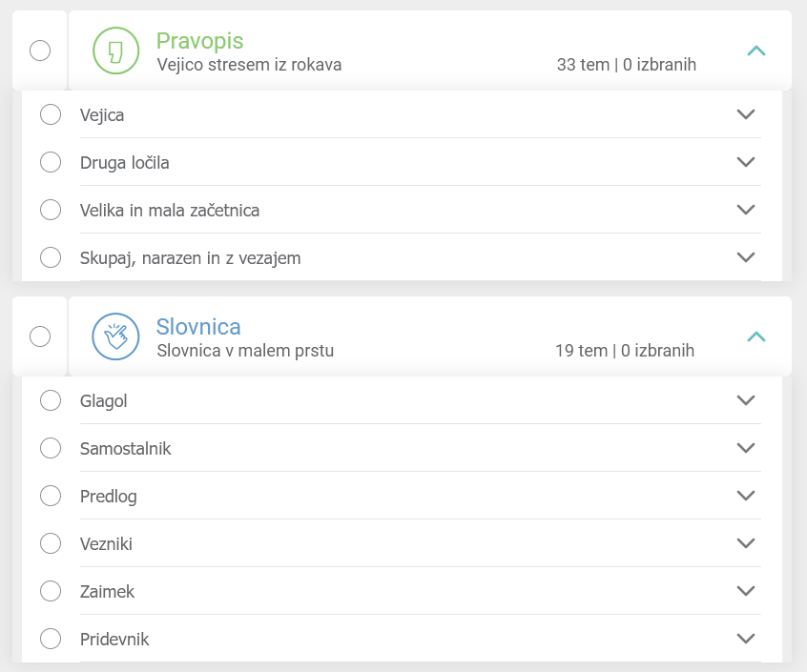Screen dimensions: 807x672
Task: Collapse the Slovnica section chevron
Action: coord(755,336)
